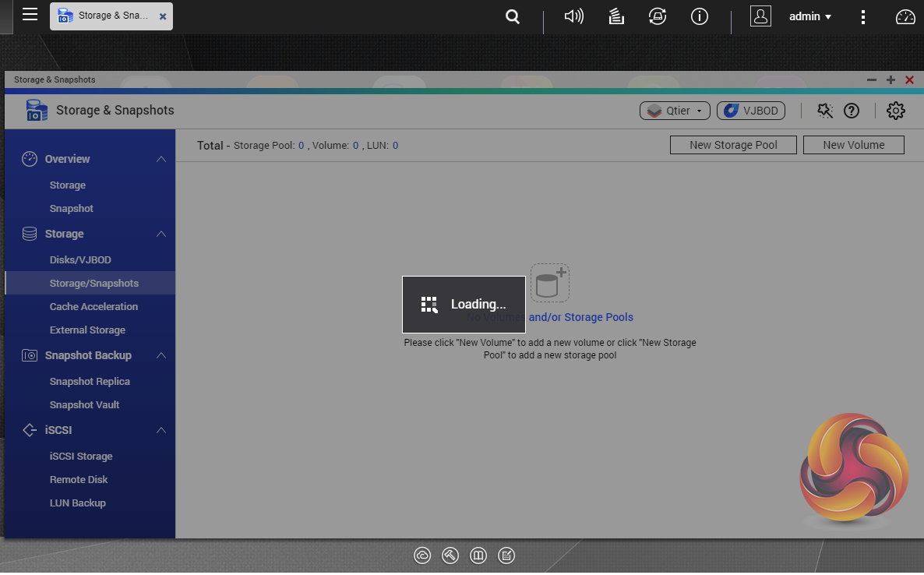Open the QTS main menu hamburger icon
The image size is (924, 575).
pyautogui.click(x=30, y=15)
